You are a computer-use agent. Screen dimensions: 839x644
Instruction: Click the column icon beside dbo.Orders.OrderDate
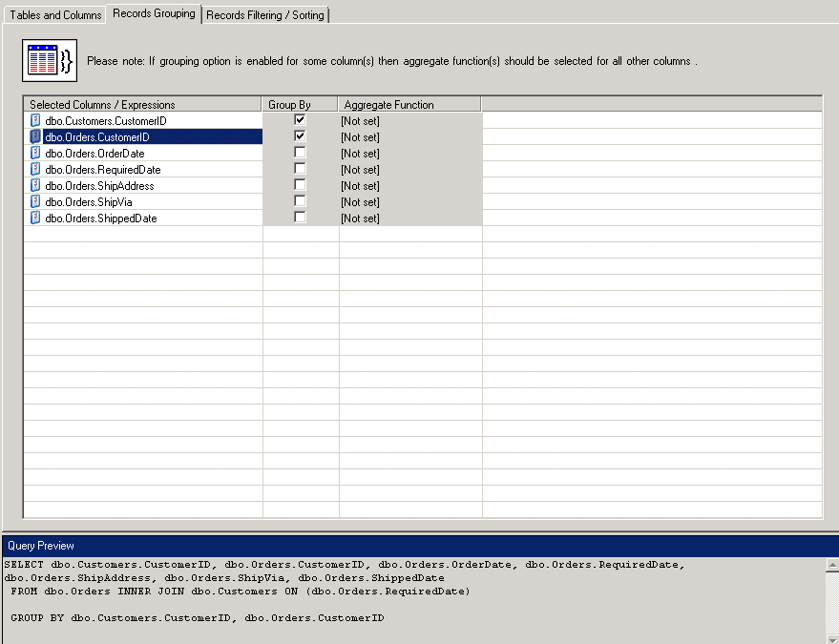tap(35, 154)
